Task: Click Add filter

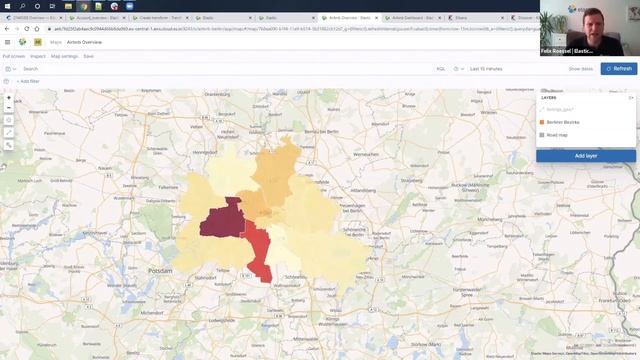Action: [x=28, y=81]
